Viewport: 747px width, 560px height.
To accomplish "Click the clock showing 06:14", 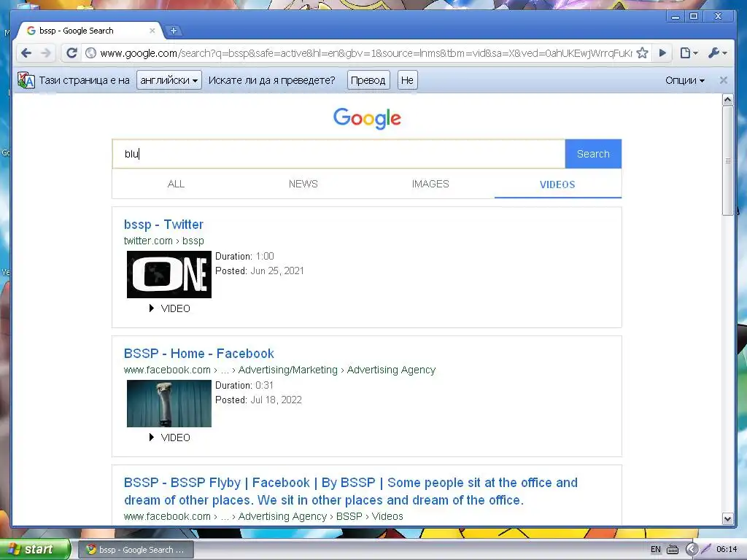I will (x=727, y=550).
